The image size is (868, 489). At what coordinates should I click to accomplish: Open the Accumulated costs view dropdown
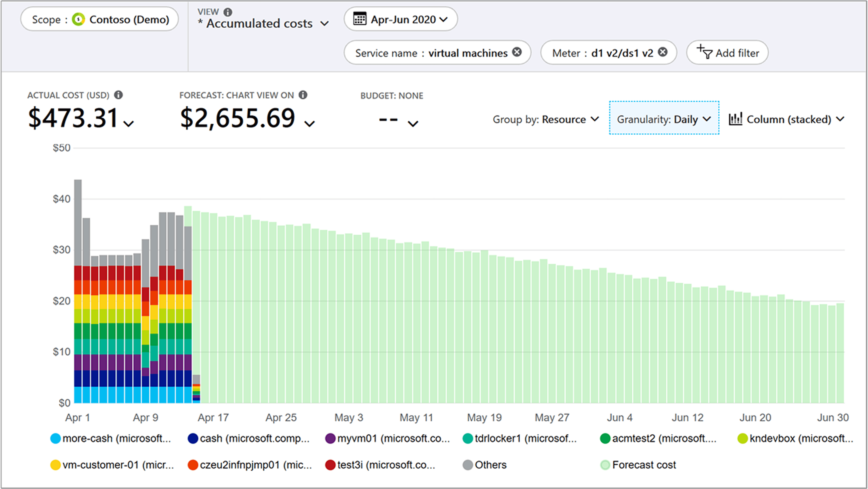(324, 24)
